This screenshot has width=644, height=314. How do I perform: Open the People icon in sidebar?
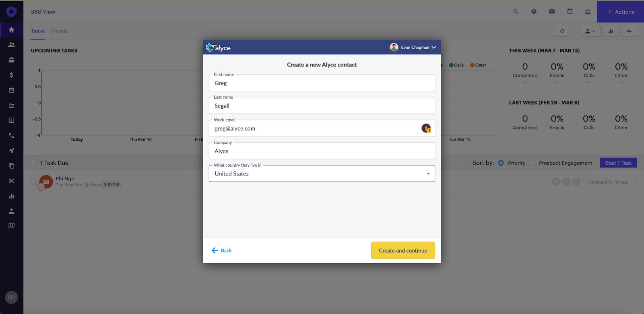click(x=11, y=45)
